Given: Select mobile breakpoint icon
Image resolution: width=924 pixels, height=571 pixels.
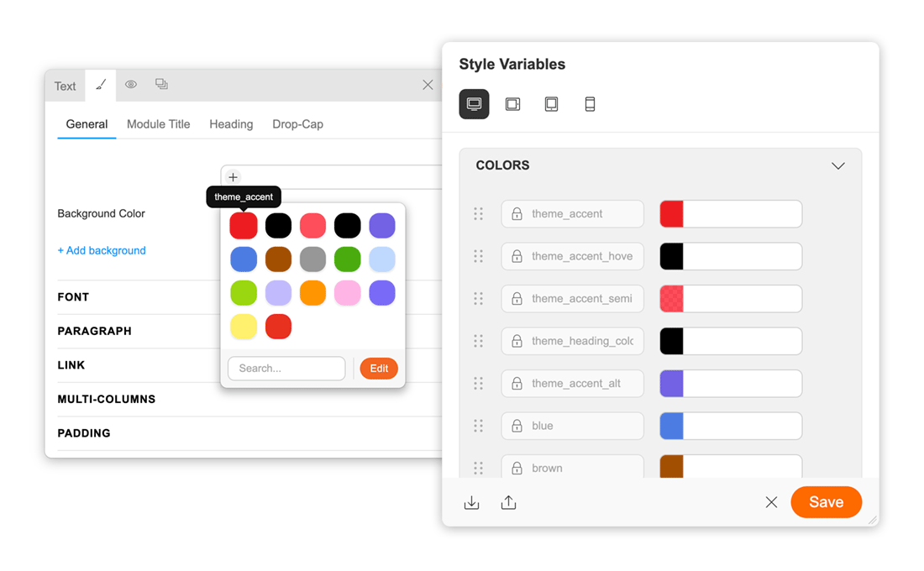Looking at the screenshot, I should [590, 104].
